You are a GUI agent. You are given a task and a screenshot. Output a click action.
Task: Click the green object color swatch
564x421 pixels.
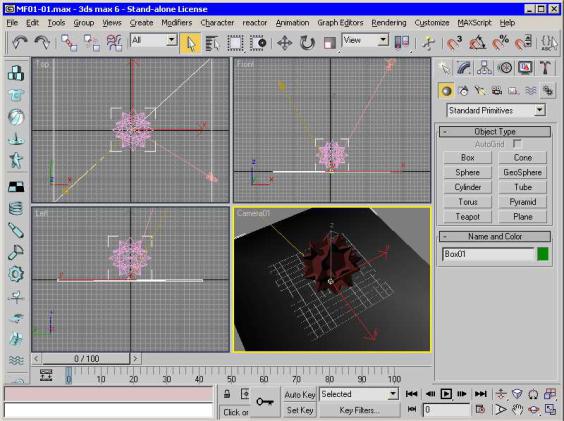click(542, 254)
